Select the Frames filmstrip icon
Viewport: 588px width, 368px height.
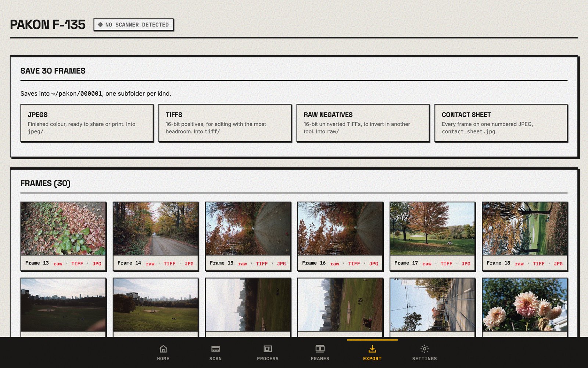click(320, 348)
